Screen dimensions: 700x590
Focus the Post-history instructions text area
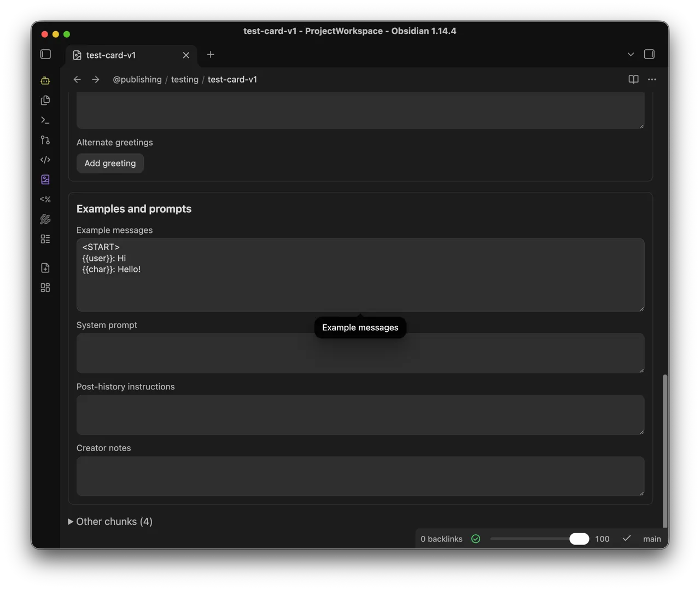click(360, 415)
